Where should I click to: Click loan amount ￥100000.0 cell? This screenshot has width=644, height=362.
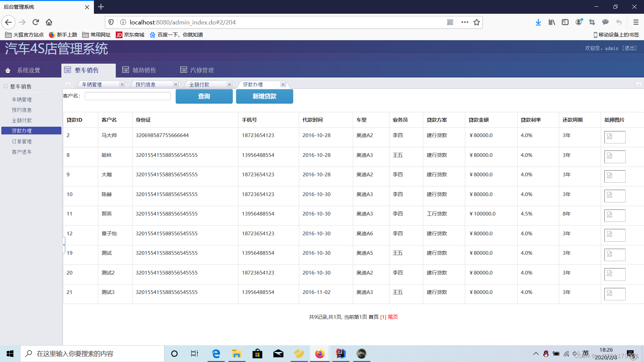point(482,214)
